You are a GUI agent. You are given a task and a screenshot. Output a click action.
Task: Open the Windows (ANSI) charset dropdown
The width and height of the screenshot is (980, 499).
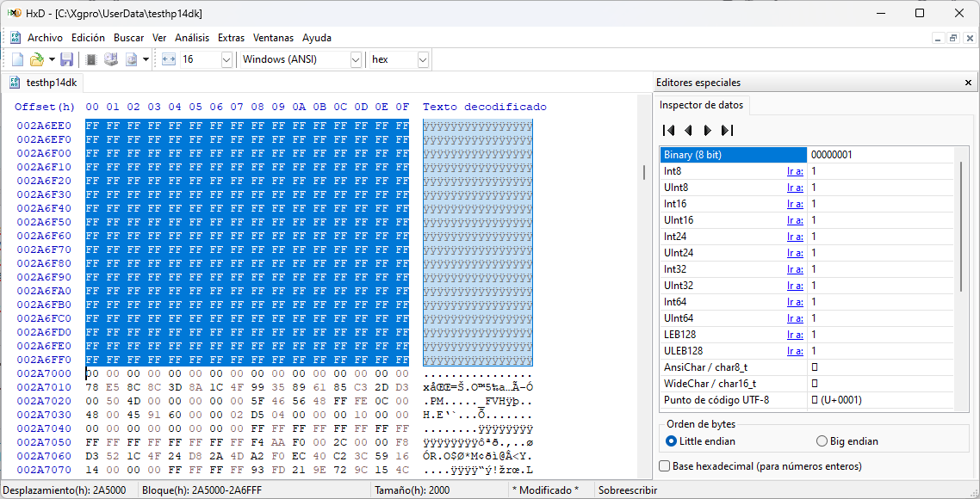(356, 59)
